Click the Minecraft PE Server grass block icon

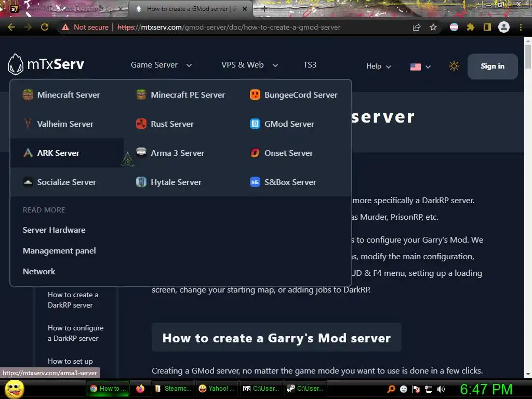(141, 95)
